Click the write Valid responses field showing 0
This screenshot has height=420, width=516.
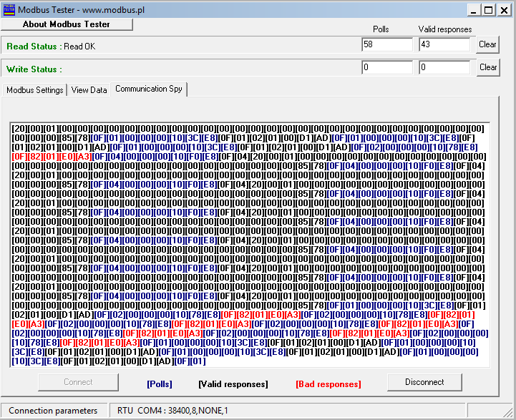pyautogui.click(x=444, y=67)
